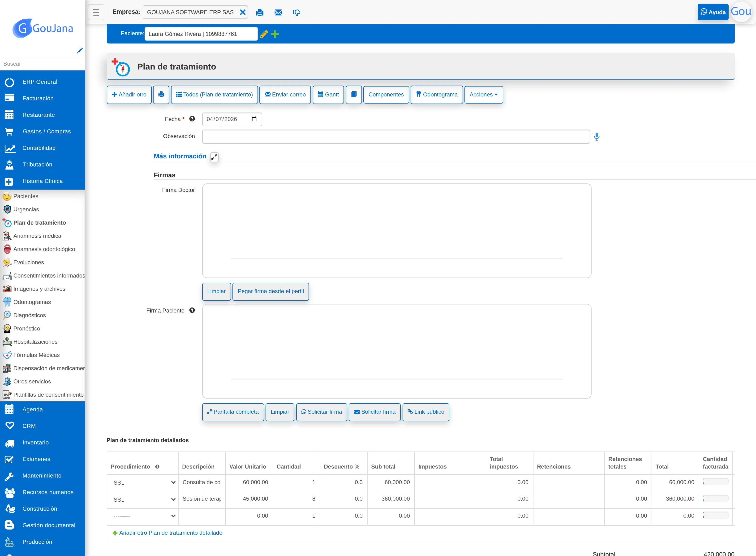The width and height of the screenshot is (756, 556).
Task: Click the microphone dictation icon
Action: tap(597, 137)
